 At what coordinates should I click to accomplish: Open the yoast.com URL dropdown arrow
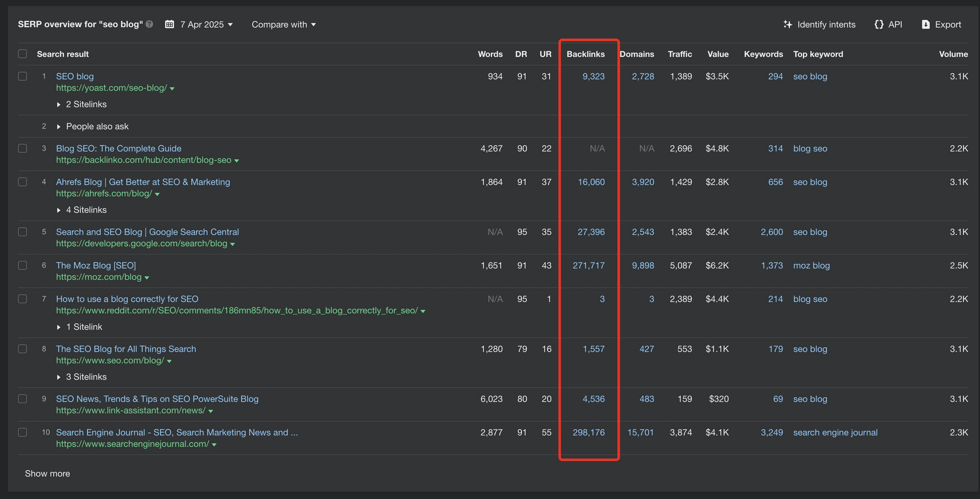pos(172,89)
